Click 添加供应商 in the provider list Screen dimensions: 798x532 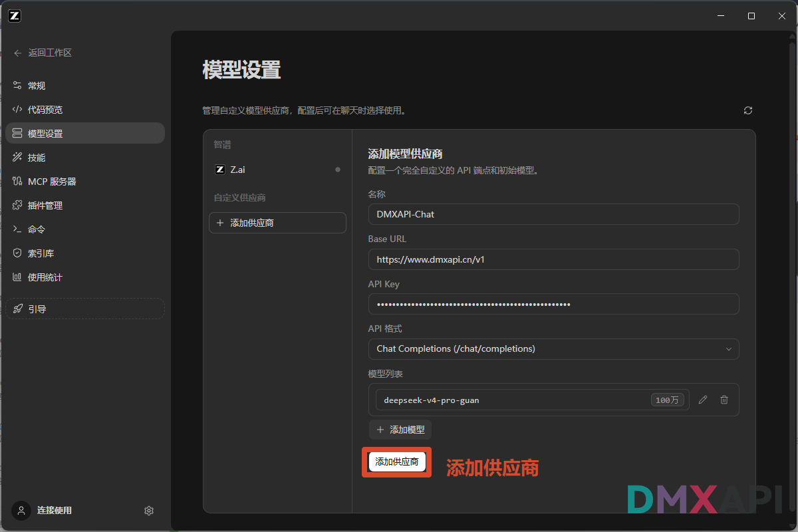tap(277, 223)
